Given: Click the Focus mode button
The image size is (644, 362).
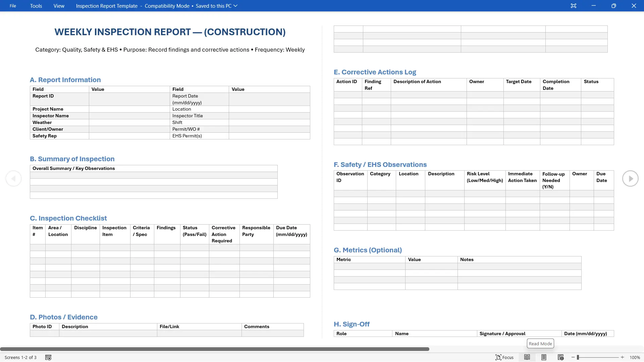Looking at the screenshot, I should (504, 357).
